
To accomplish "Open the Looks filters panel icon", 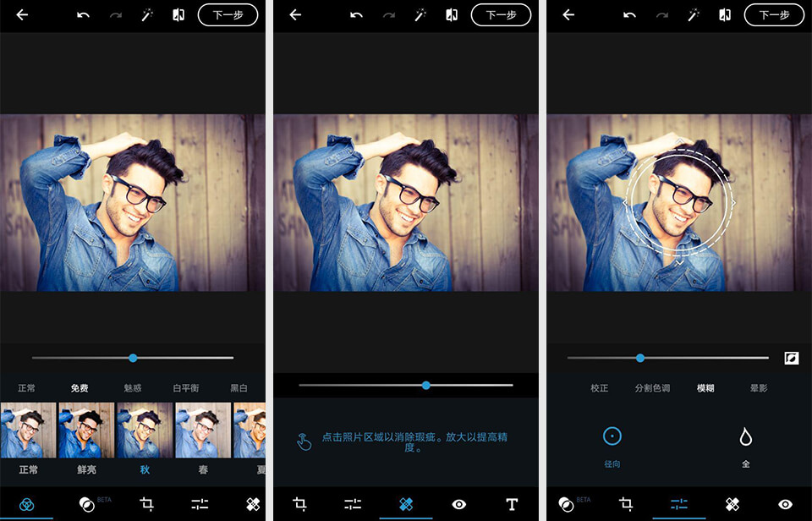I will 26,502.
